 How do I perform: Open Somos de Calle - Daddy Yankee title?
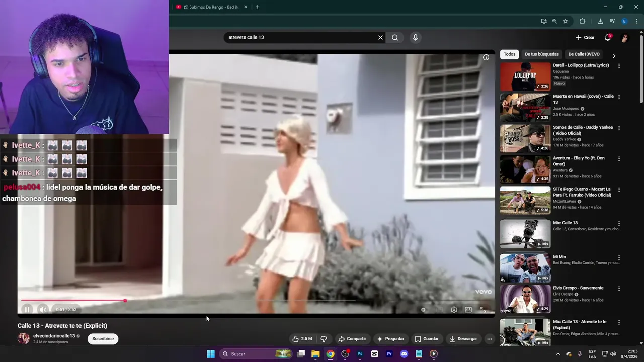pyautogui.click(x=583, y=130)
